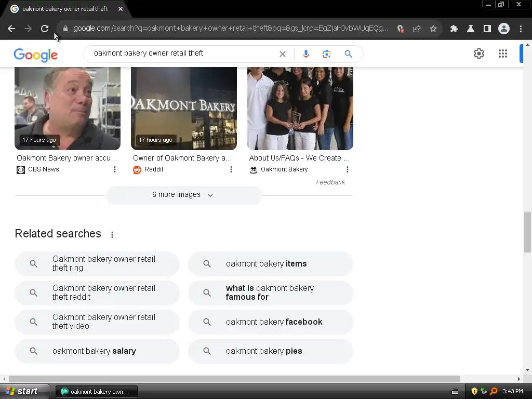Open the Chrome profile avatar
The image size is (532, 399).
click(x=504, y=29)
